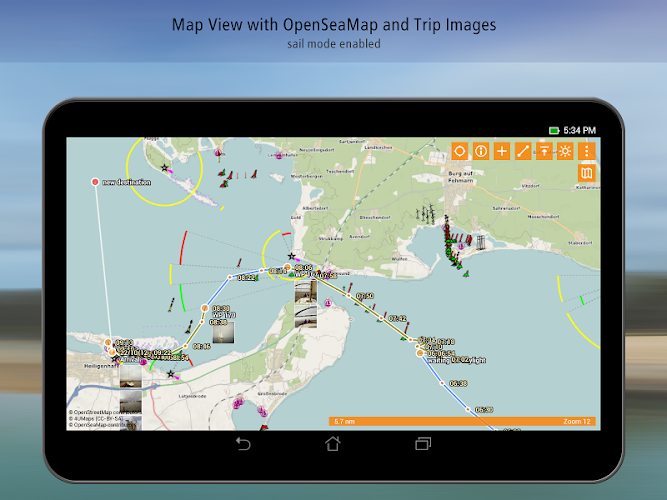Select the 07:42 track point
667x500 pixels.
[382, 318]
